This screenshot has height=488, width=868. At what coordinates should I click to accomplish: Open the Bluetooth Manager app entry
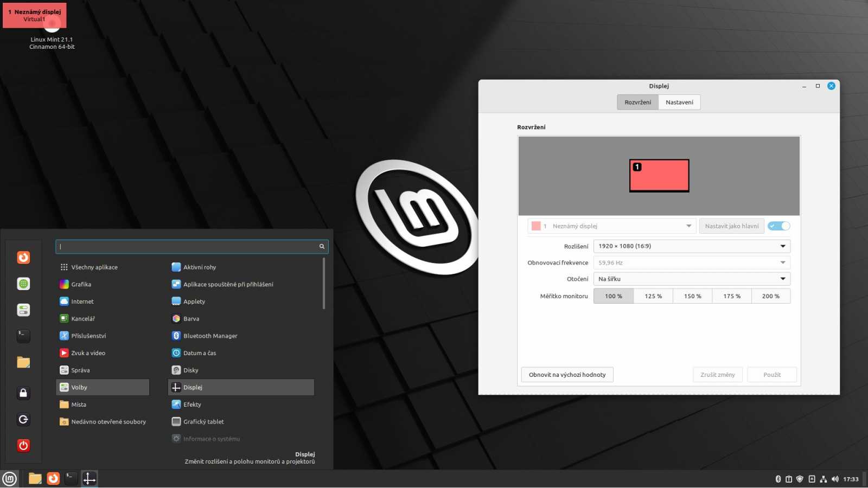point(241,336)
